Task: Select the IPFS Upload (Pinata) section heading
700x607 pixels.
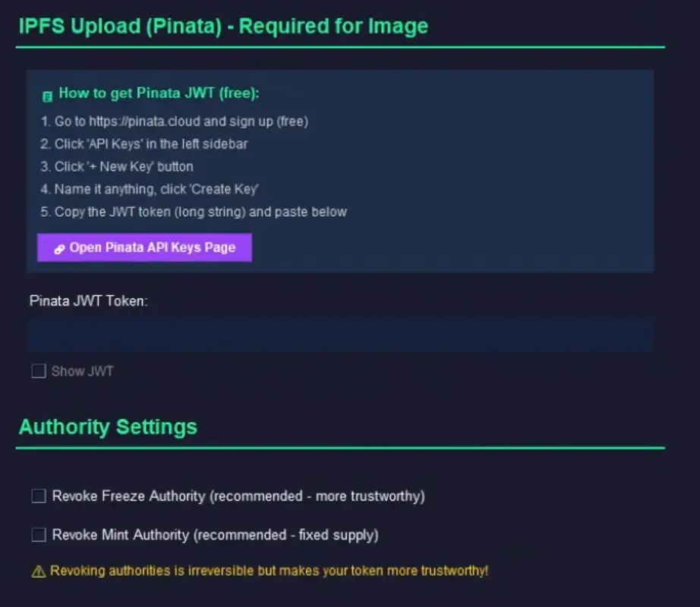Action: [x=222, y=26]
